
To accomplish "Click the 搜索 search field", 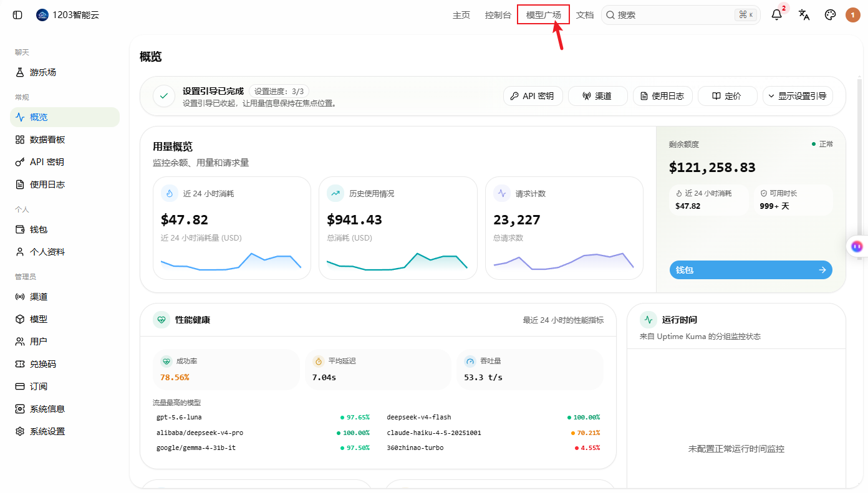I will tap(681, 15).
